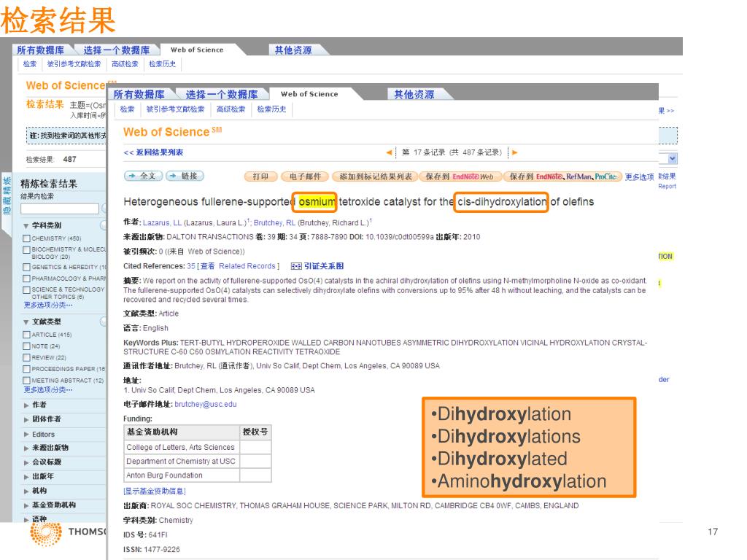Expand the 基金资助机构 funding agencies section
The height and width of the screenshot is (560, 747).
pyautogui.click(x=27, y=505)
